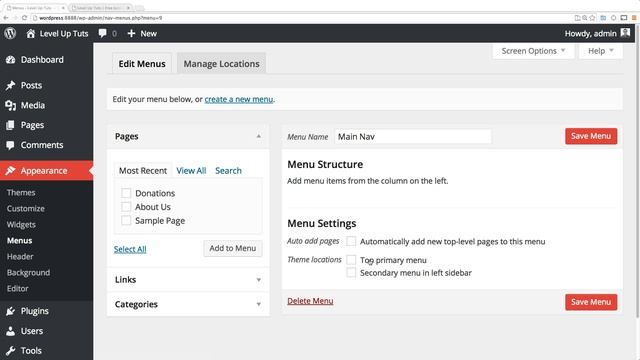640x360 pixels.
Task: Click the plus New content icon
Action: coord(131,33)
